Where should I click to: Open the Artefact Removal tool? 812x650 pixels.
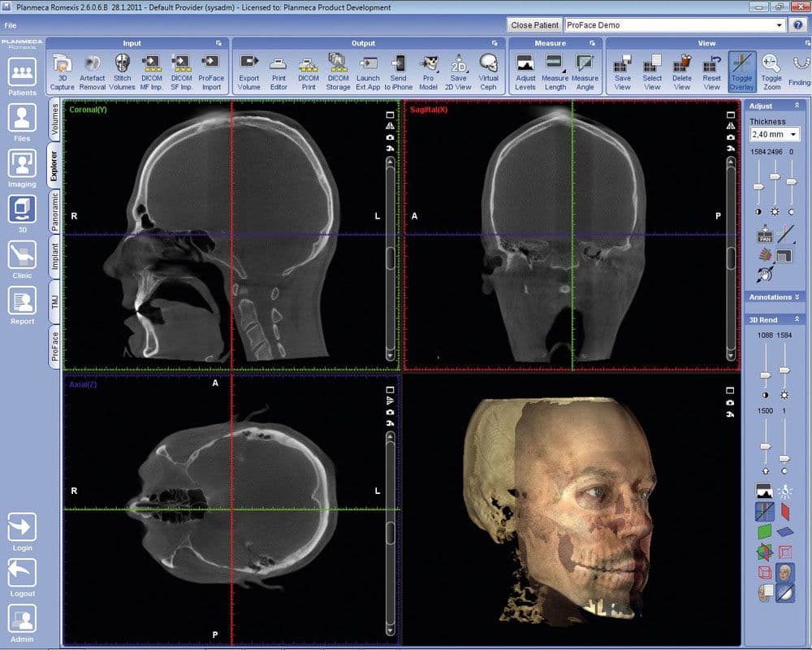[92, 71]
